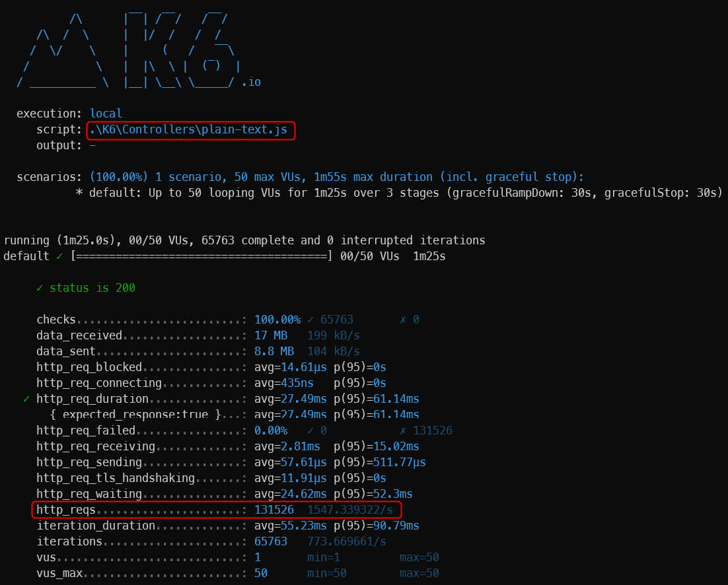The image size is (728, 585).
Task: Click the vus value 1
Action: (258, 557)
